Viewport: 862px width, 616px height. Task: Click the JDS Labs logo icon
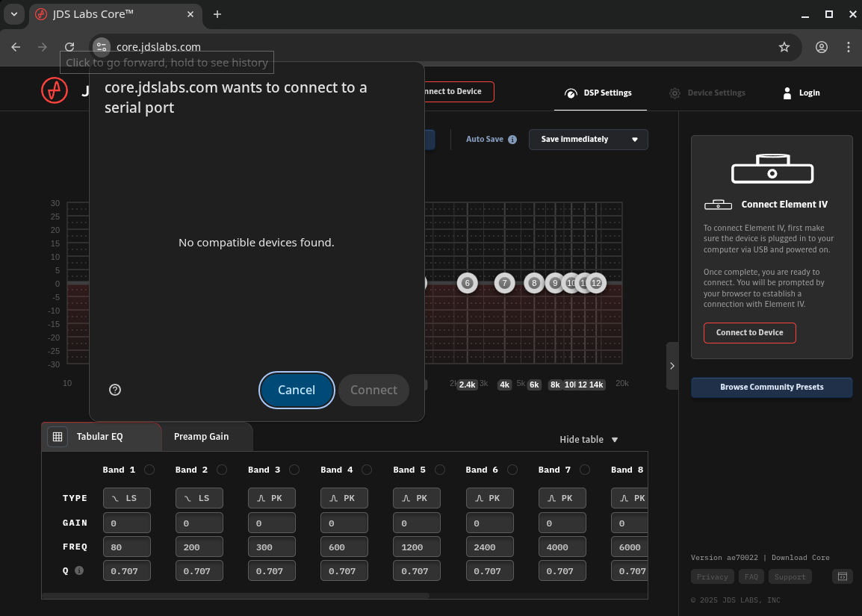click(55, 90)
